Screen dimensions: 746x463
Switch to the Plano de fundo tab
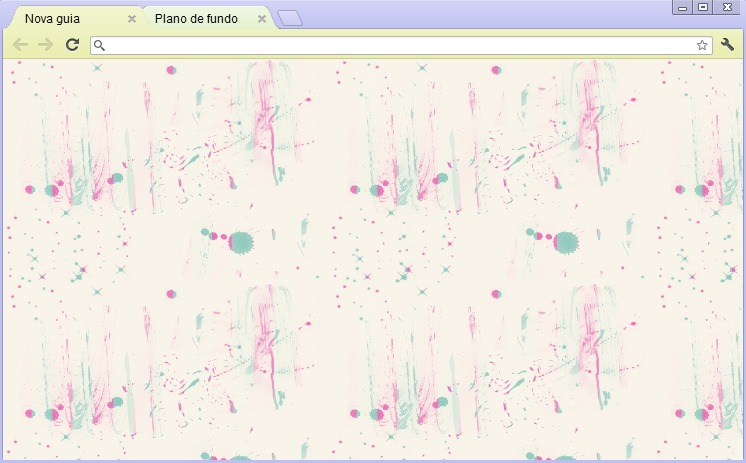coord(208,19)
